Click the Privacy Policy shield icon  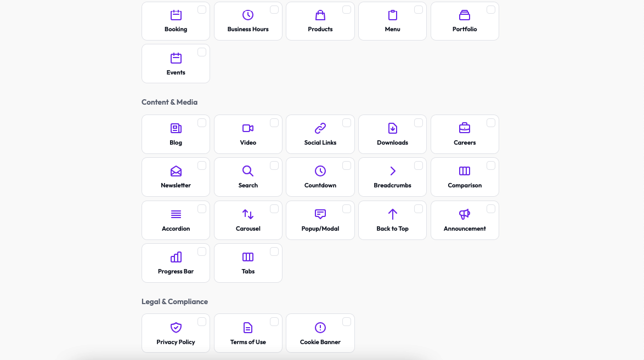pos(176,327)
